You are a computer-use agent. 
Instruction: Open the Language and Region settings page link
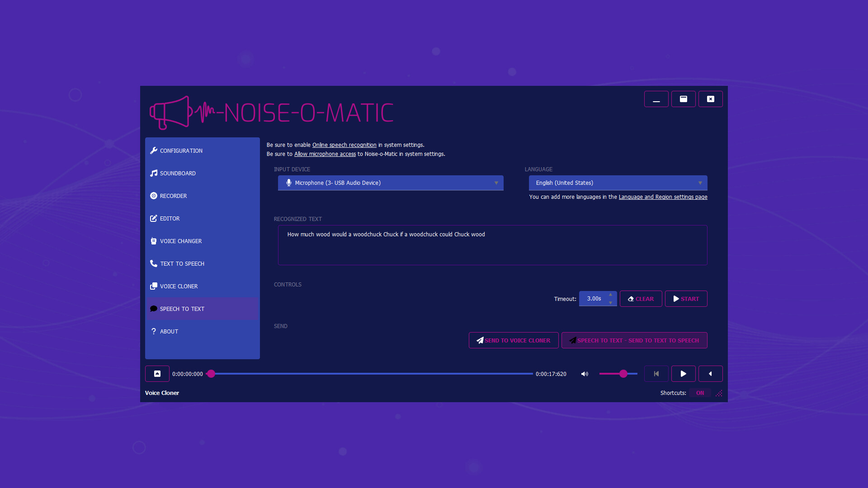(663, 197)
